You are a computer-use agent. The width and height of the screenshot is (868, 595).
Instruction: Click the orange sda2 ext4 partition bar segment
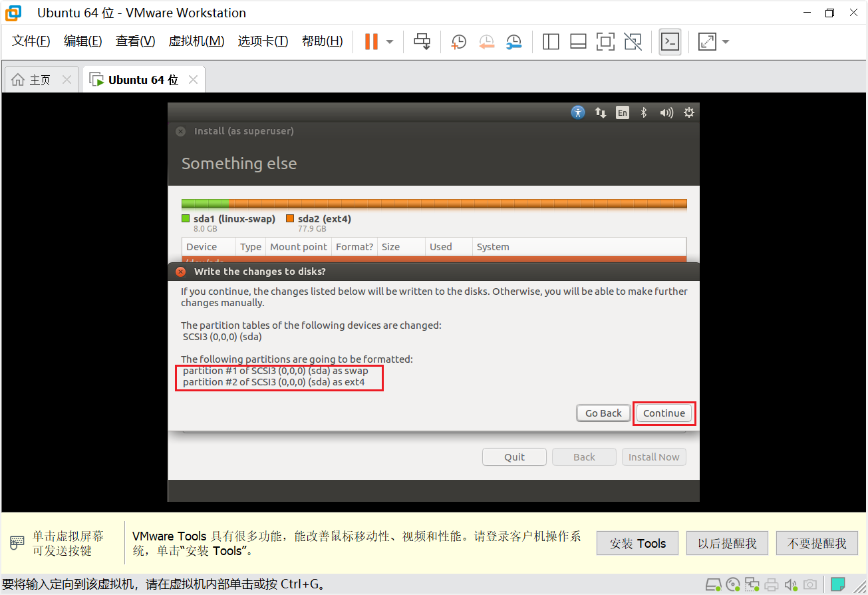pos(458,204)
